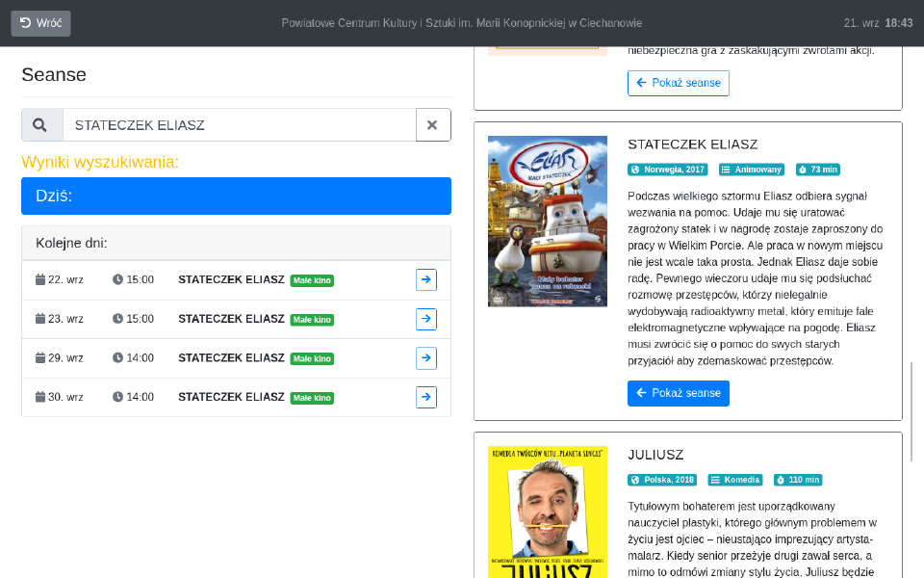The image size is (924, 578).
Task: Click the Norwegia, 2017 badge
Action: coord(668,170)
